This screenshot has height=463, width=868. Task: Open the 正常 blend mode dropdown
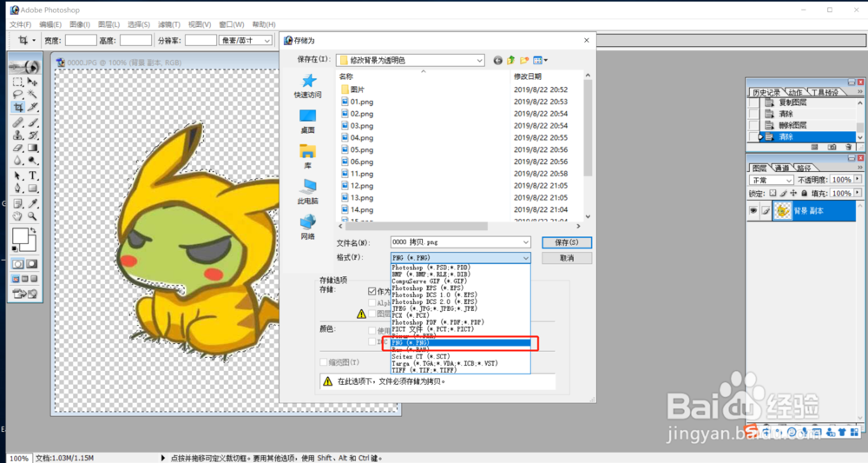point(789,180)
